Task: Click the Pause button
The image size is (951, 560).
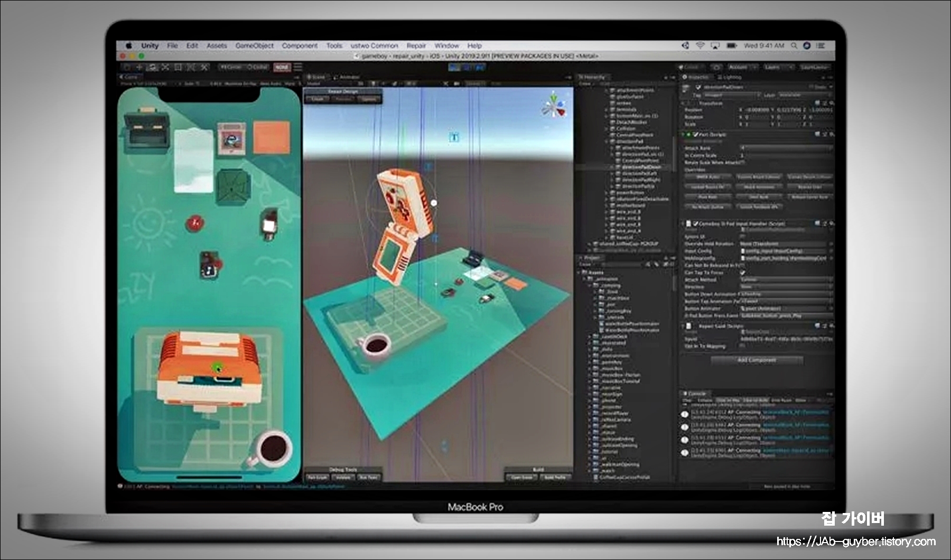Action: coord(467,67)
